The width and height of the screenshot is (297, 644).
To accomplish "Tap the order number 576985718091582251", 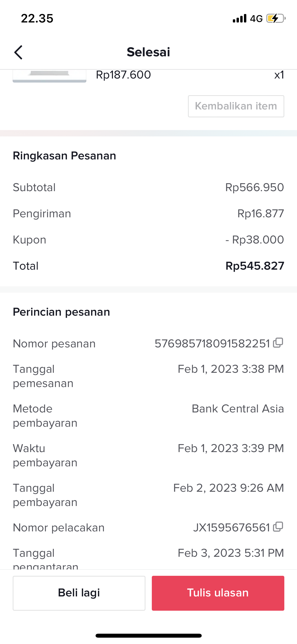I will (x=212, y=344).
